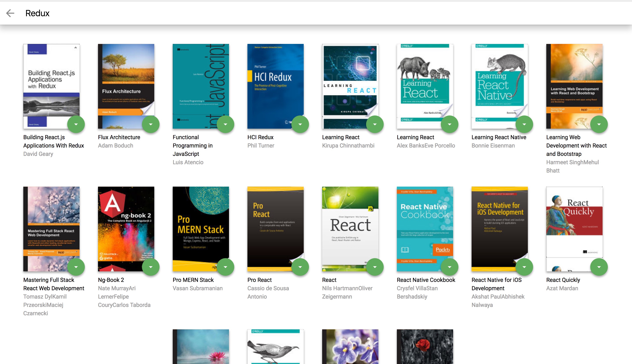This screenshot has width=632, height=364.
Task: Open dropdown button on Pro MERN Stack cover
Action: pyautogui.click(x=225, y=267)
